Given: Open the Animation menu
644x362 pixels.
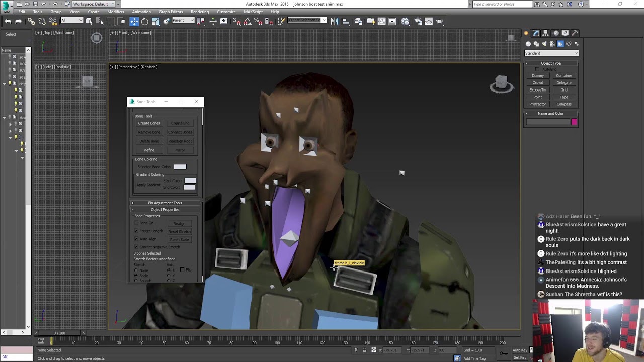Looking at the screenshot, I should 141,12.
